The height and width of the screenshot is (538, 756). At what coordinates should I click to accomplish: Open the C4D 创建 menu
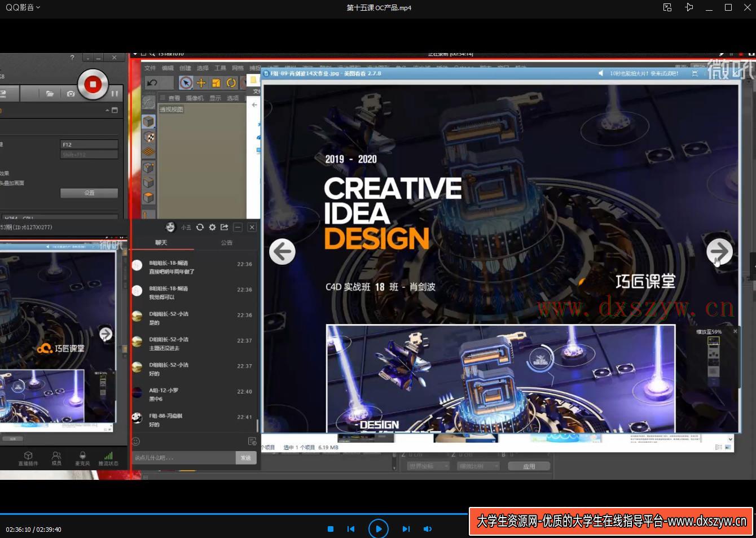(x=185, y=68)
